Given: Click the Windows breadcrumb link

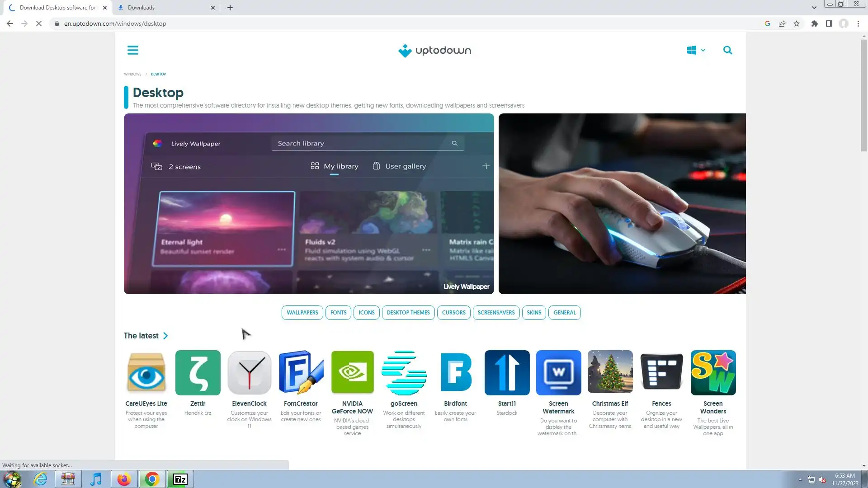Looking at the screenshot, I should click(x=132, y=74).
